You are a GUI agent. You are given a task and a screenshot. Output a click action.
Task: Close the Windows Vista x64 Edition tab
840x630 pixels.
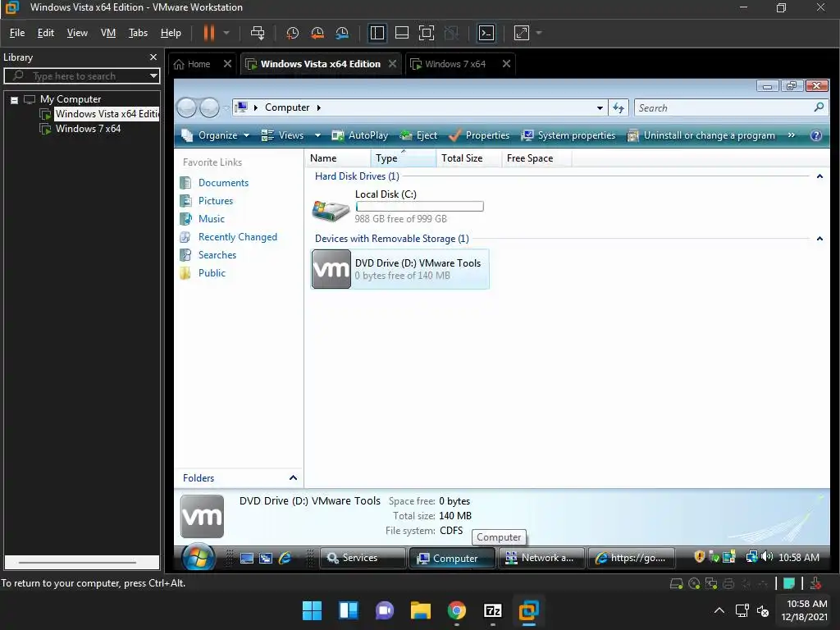click(392, 64)
